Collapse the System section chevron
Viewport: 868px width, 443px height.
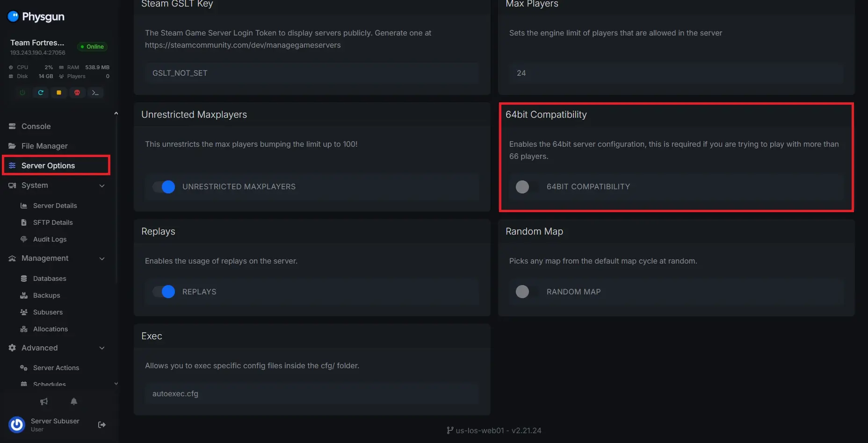[102, 186]
